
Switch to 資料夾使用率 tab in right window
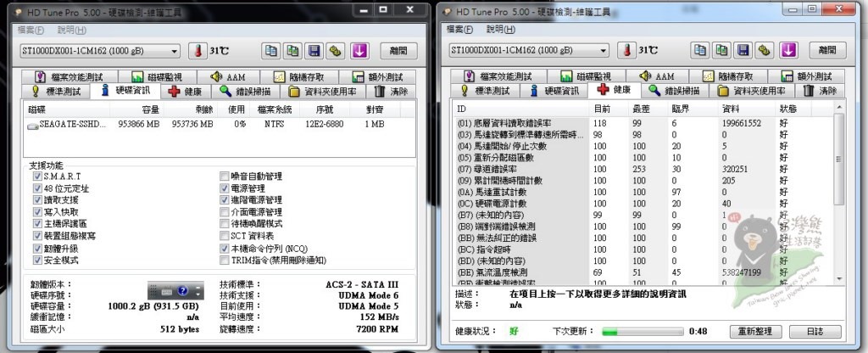pos(752,91)
